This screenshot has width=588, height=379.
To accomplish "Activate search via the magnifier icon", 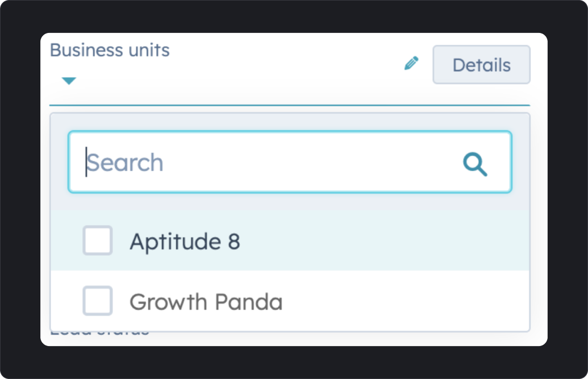I will tap(476, 164).
